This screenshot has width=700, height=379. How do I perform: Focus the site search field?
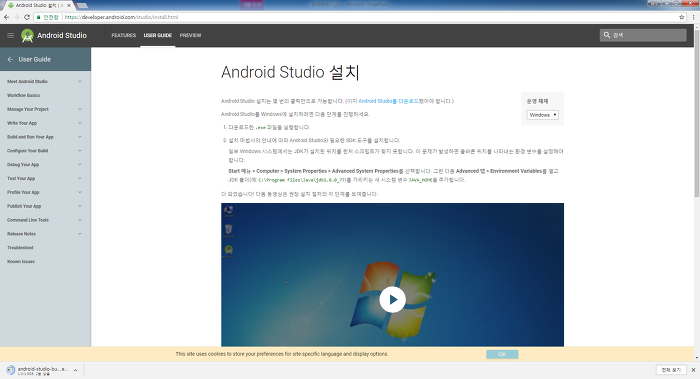pyautogui.click(x=643, y=35)
